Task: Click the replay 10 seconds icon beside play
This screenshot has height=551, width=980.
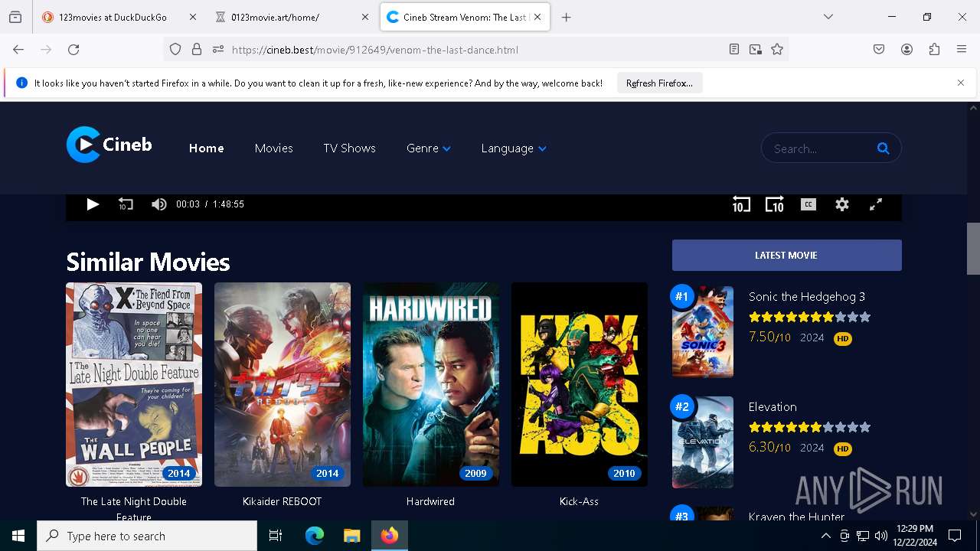Action: 126,204
